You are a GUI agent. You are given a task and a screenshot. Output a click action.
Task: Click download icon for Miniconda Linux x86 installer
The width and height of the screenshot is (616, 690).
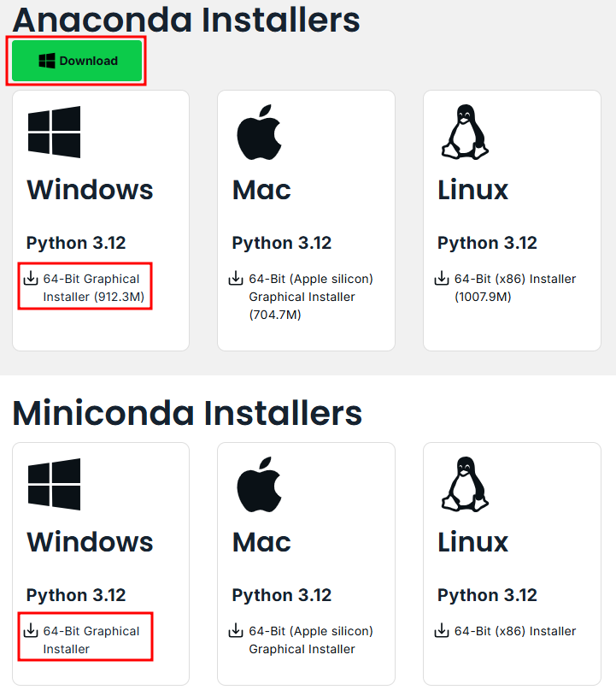[442, 630]
